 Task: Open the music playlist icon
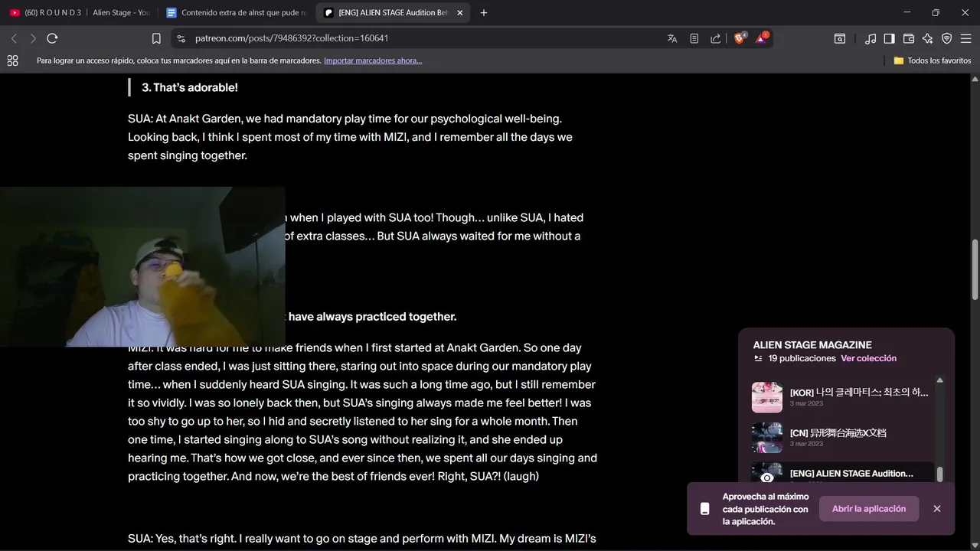[871, 38]
